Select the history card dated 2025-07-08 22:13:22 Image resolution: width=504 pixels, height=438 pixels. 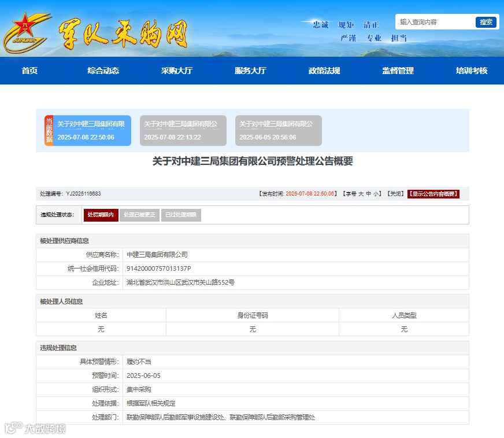point(183,131)
